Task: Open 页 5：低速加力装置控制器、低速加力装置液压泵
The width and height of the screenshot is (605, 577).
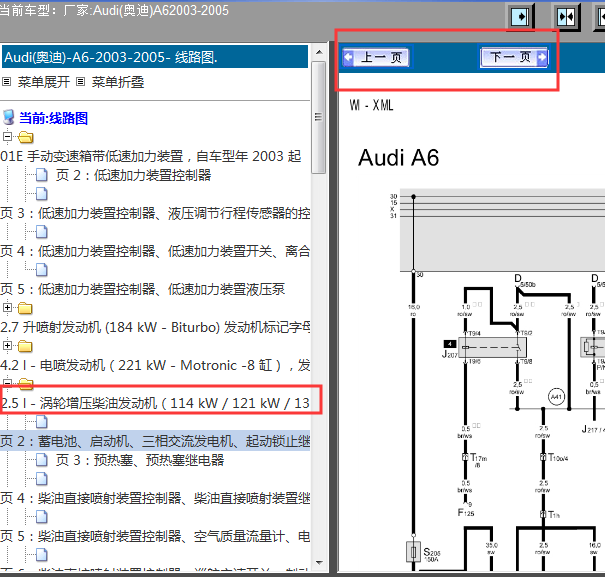Action: tap(143, 289)
